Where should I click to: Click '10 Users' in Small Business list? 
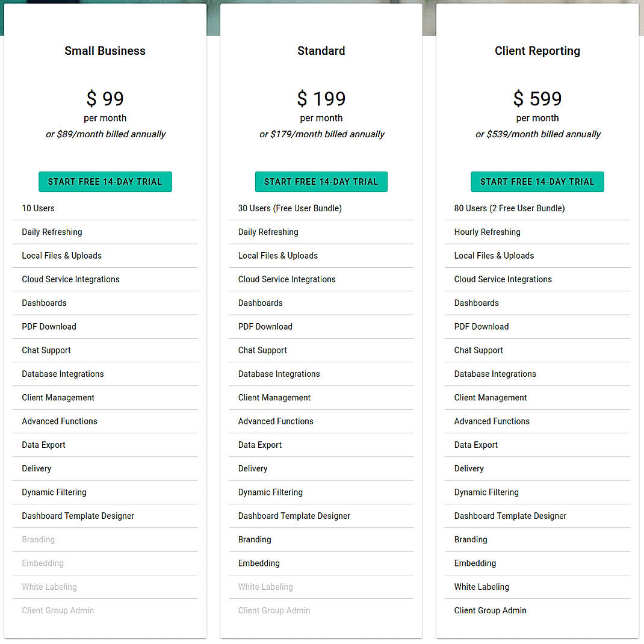tap(39, 208)
